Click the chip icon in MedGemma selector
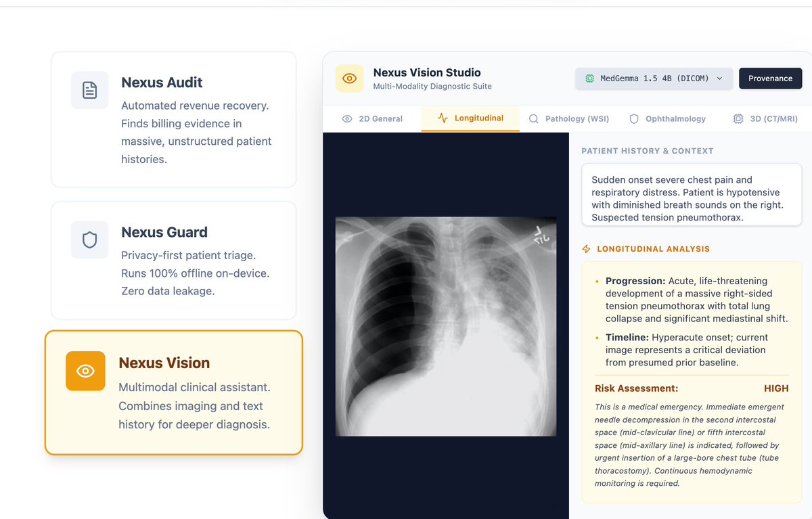This screenshot has width=812, height=519. coord(589,78)
